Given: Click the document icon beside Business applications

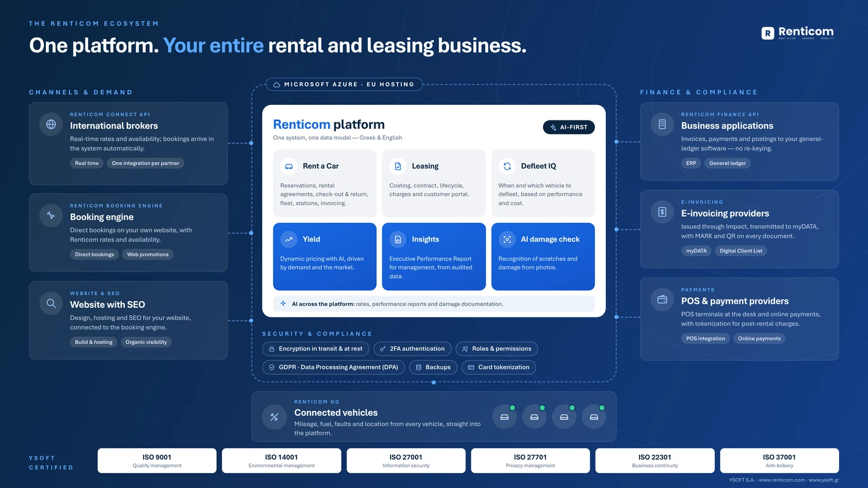Looking at the screenshot, I should click(662, 124).
